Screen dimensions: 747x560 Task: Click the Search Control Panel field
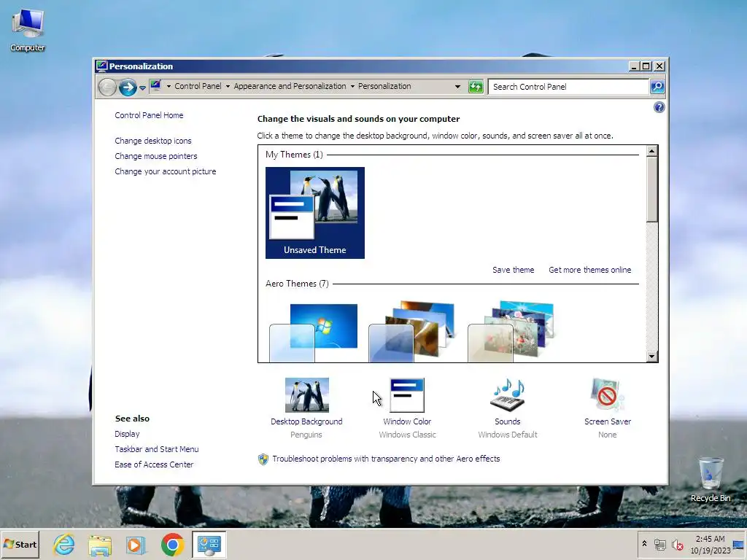coord(569,87)
